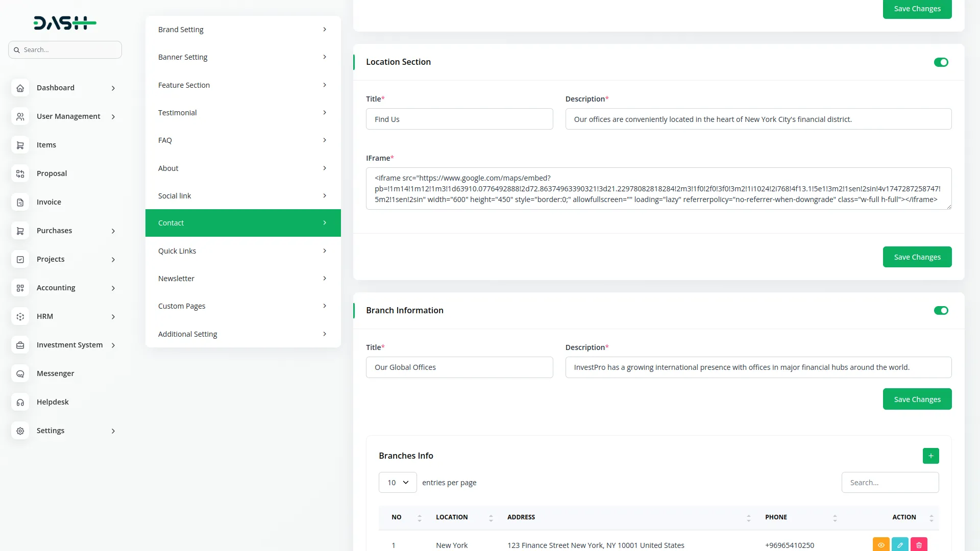The image size is (980, 551).
Task: Select the Newsletter settings item
Action: point(243,279)
